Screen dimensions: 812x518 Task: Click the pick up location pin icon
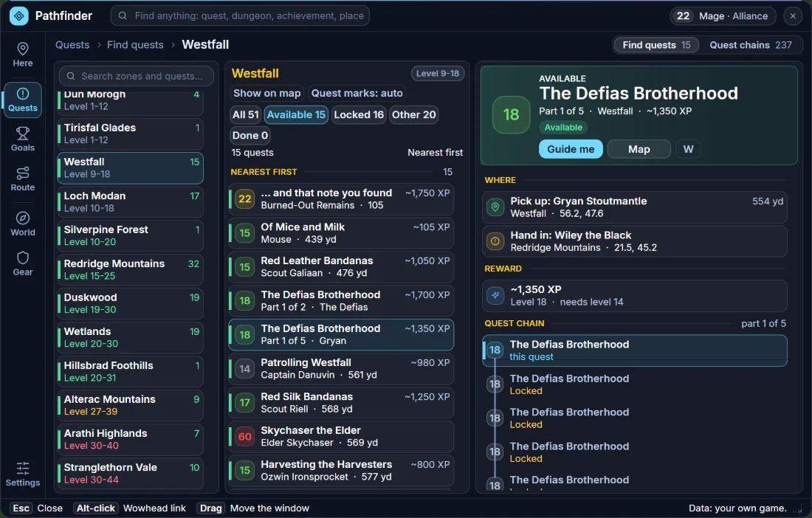point(495,207)
